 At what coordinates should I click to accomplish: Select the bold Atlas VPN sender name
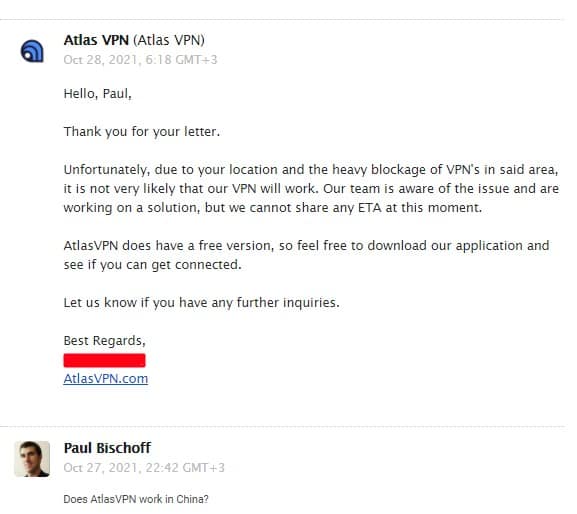click(96, 40)
